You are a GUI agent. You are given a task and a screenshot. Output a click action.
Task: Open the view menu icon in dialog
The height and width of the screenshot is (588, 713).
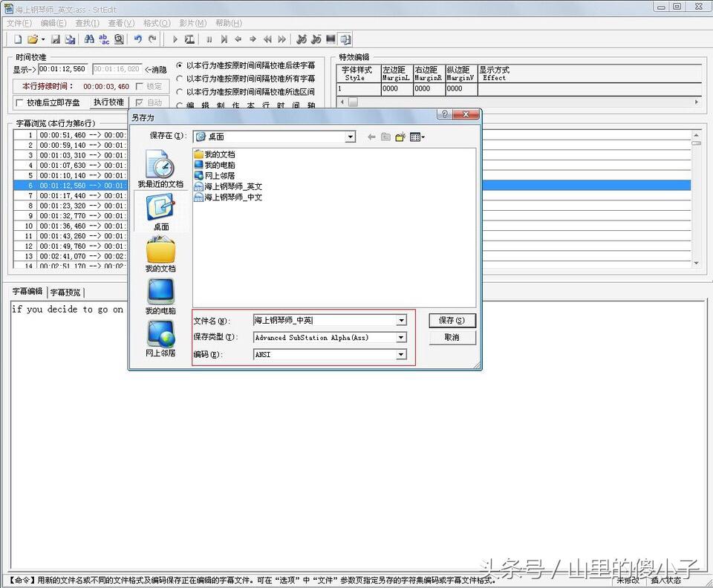click(x=417, y=137)
